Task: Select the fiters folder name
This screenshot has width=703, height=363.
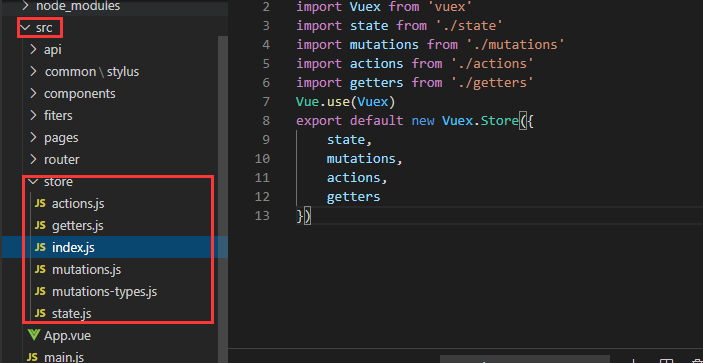Action: click(x=58, y=116)
